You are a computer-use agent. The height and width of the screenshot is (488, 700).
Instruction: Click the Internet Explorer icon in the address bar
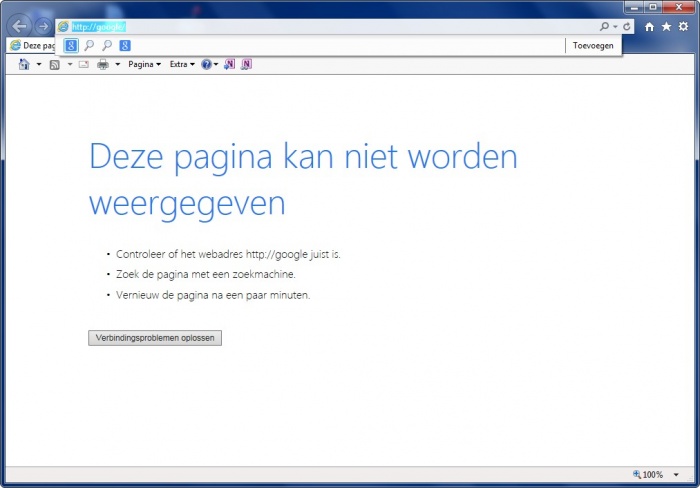point(63,27)
